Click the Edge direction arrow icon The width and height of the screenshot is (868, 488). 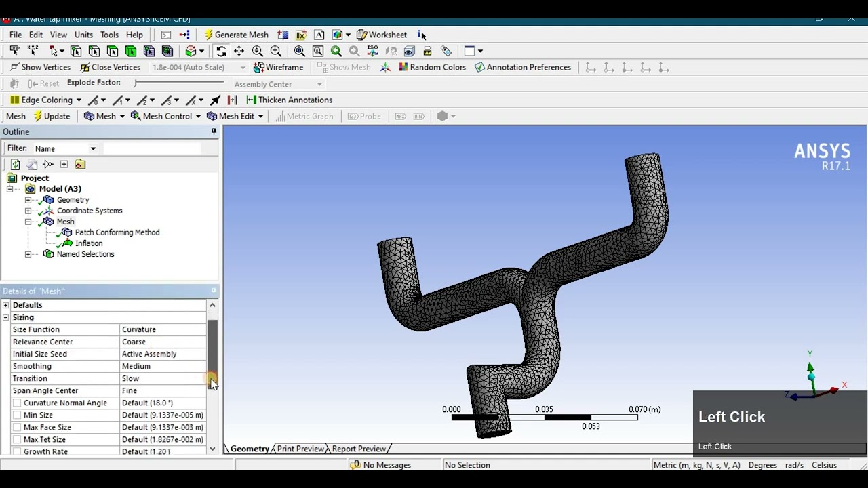tap(216, 100)
